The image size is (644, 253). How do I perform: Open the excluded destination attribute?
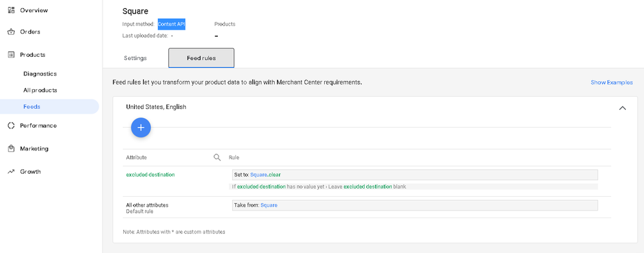click(150, 174)
